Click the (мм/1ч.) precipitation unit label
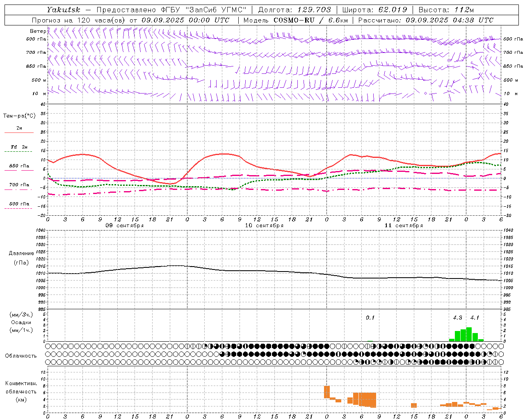 coord(21,330)
